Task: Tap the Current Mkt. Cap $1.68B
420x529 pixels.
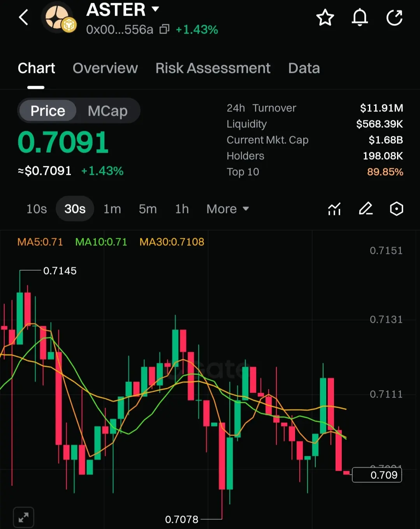Action: pyautogui.click(x=386, y=140)
